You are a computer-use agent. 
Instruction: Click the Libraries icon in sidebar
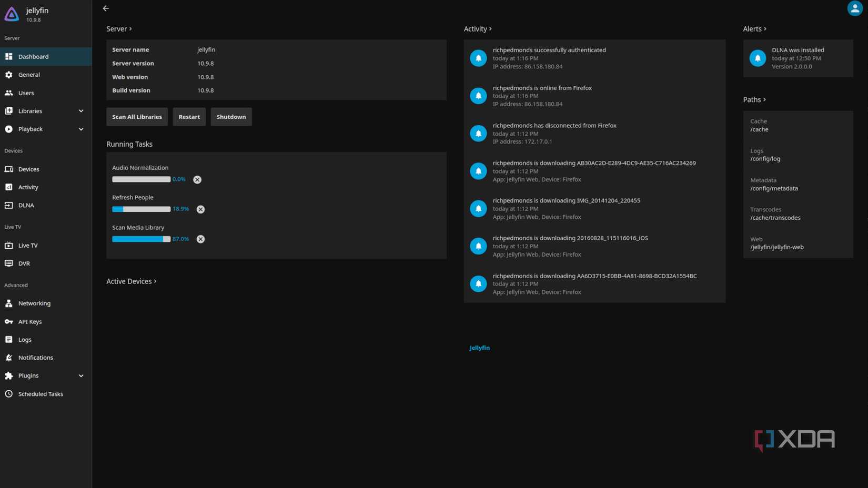point(9,111)
